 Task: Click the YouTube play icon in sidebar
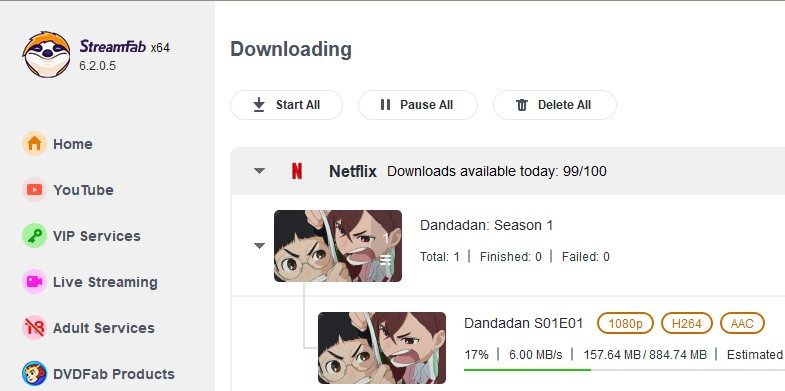click(x=34, y=190)
